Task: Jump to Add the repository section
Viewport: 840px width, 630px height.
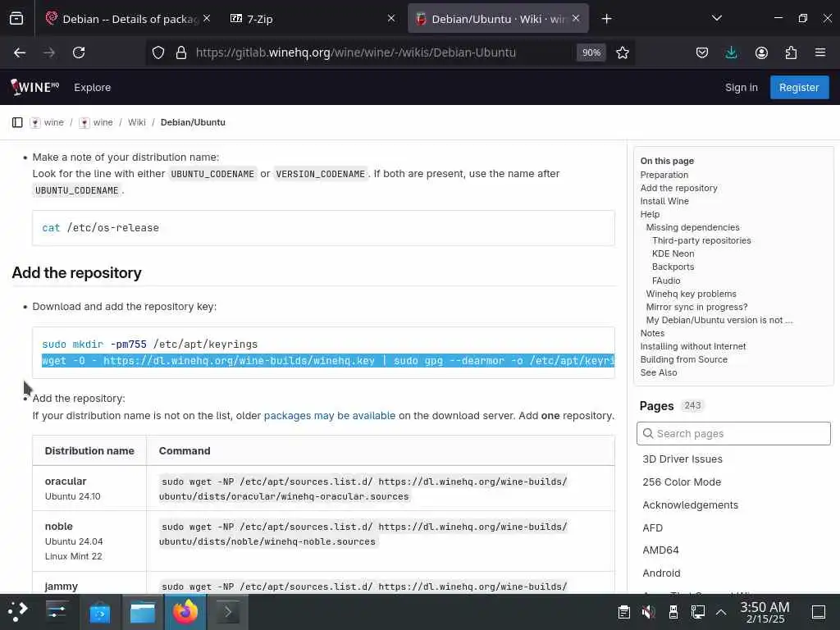Action: (678, 188)
